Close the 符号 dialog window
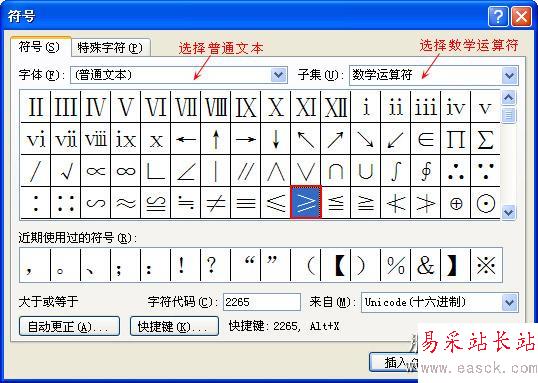Screen dimensions: 538x383 (x=521, y=16)
